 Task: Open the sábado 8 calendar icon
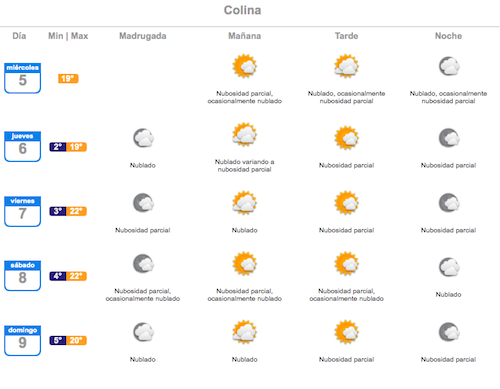point(22,276)
